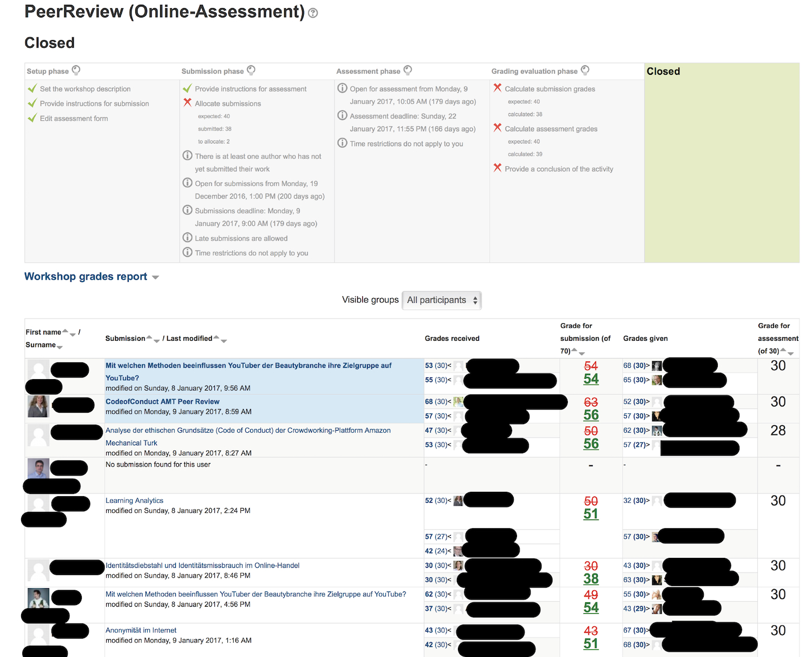This screenshot has width=812, height=657.
Task: Click info icon beside Assessment deadline text
Action: [342, 115]
